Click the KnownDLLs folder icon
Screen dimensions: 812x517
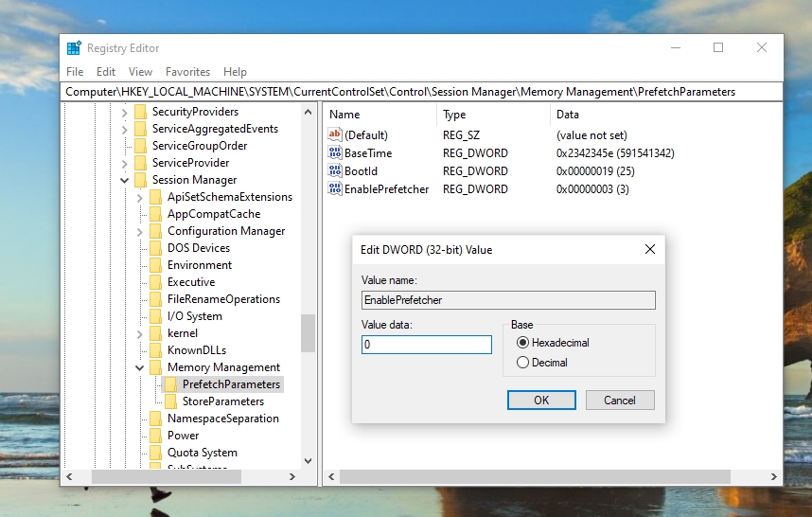pyautogui.click(x=155, y=350)
